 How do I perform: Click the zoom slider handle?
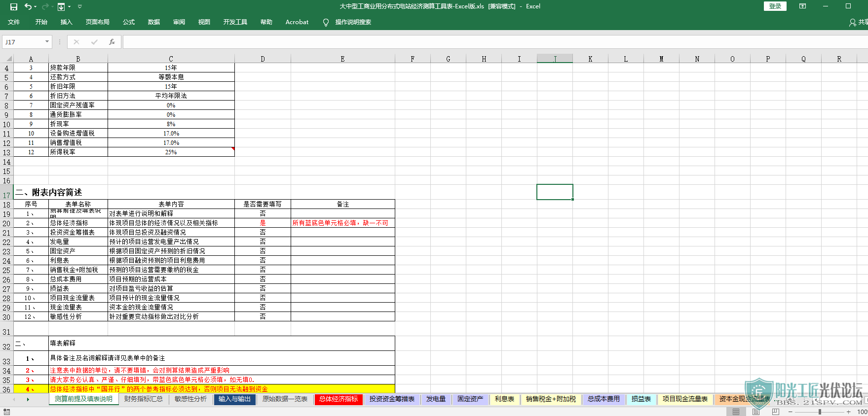click(x=820, y=412)
